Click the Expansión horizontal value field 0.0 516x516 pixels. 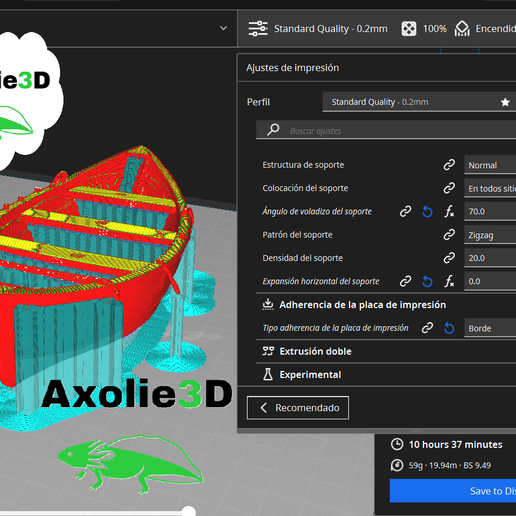coord(490,281)
